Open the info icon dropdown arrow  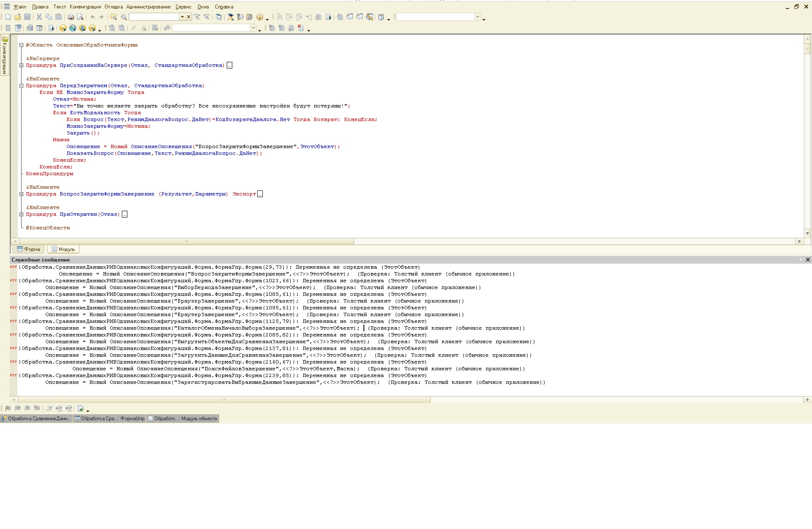click(x=267, y=19)
